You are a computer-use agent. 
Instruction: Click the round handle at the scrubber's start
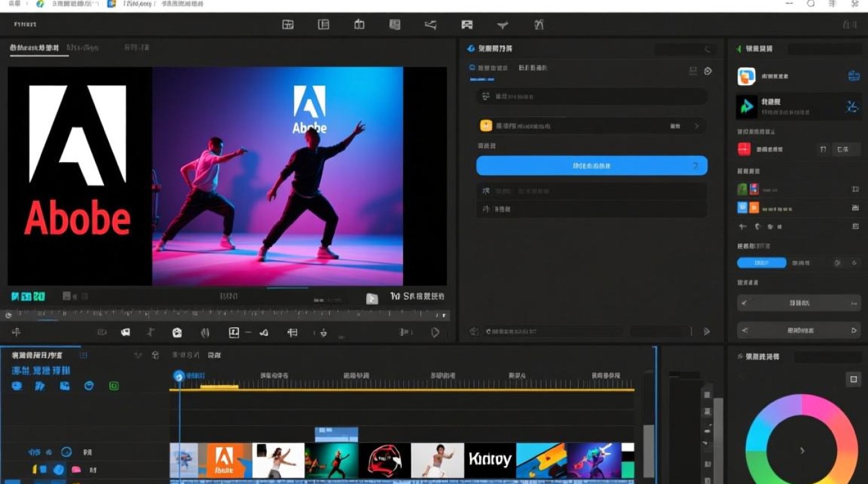[x=8, y=316]
